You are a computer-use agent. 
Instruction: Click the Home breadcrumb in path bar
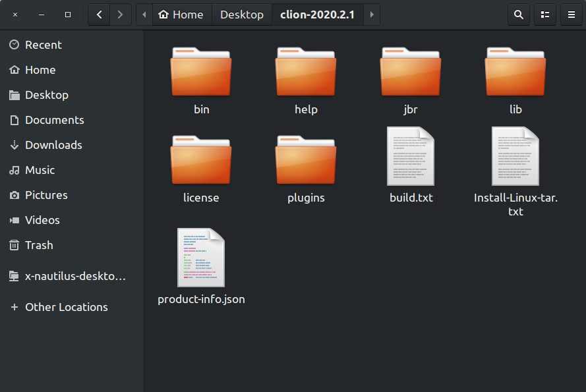pyautogui.click(x=182, y=14)
